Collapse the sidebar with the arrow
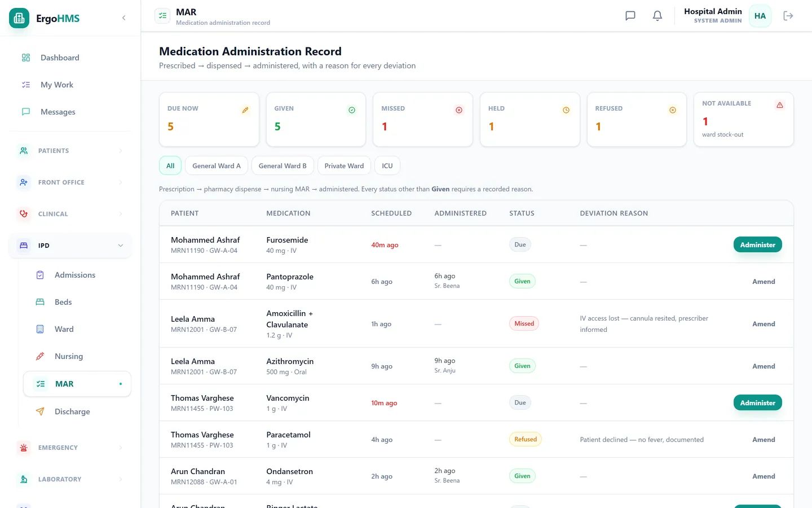This screenshot has width=812, height=508. (124, 18)
